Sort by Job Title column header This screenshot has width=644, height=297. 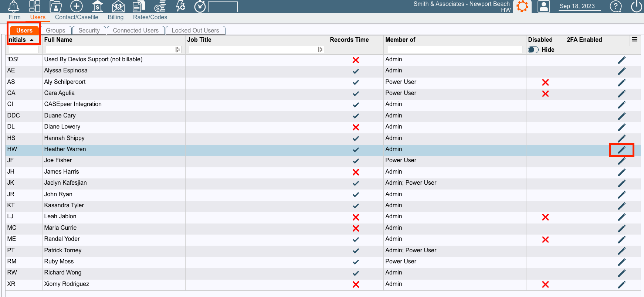[199, 40]
